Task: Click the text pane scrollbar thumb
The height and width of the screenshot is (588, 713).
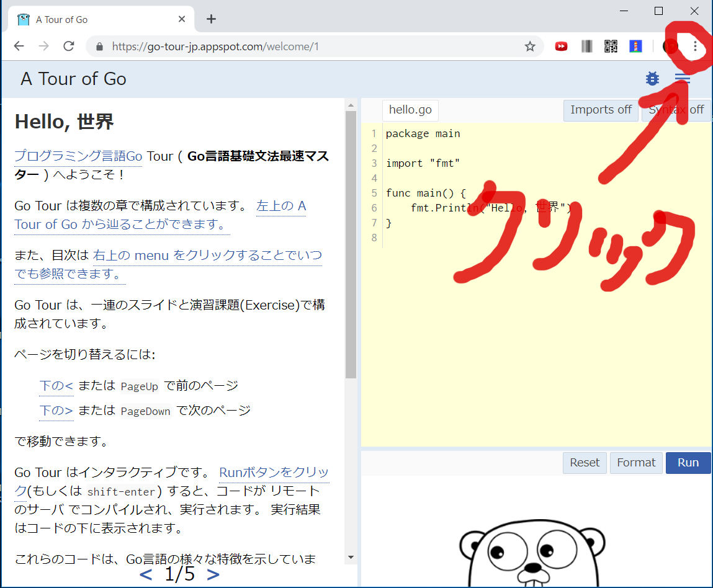Action: pos(351,244)
